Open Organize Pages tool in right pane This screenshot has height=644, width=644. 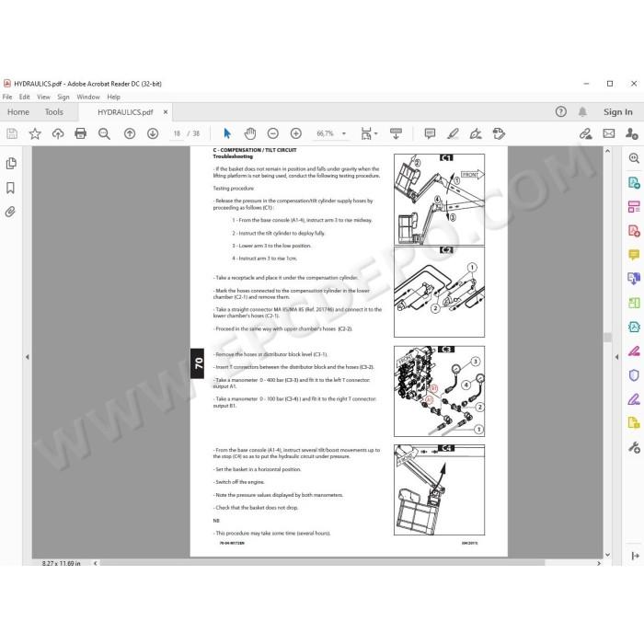click(x=634, y=207)
